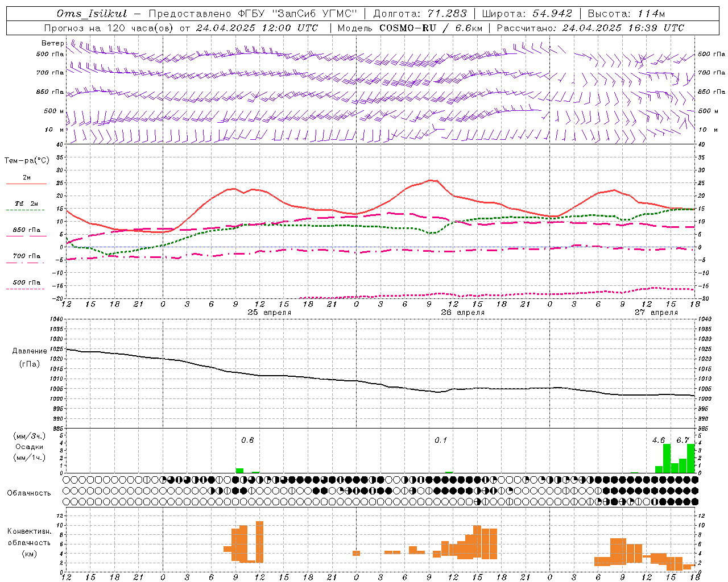Click the 850 гПа legend label below Td

pyautogui.click(x=26, y=230)
